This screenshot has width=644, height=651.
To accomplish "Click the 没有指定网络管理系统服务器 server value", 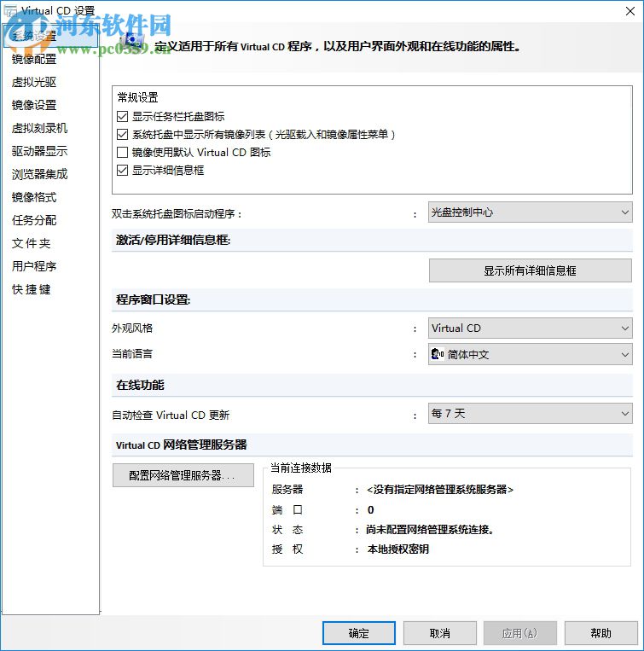I will (x=440, y=490).
